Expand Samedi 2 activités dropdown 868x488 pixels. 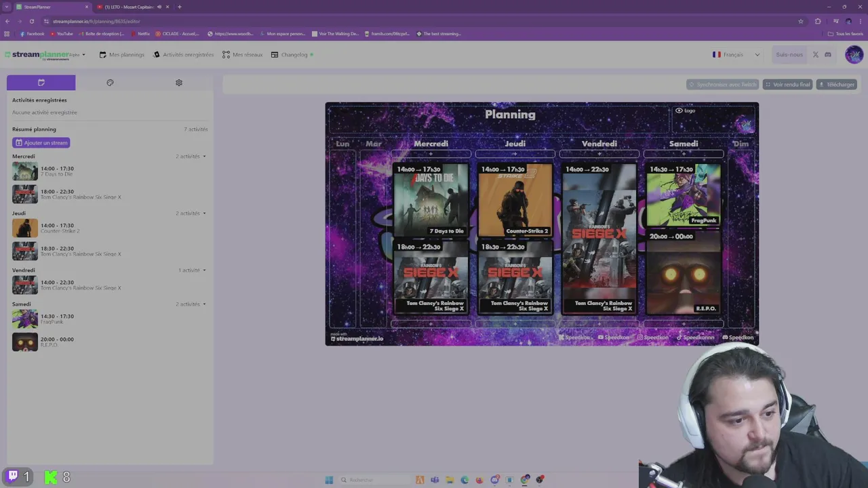coord(191,304)
